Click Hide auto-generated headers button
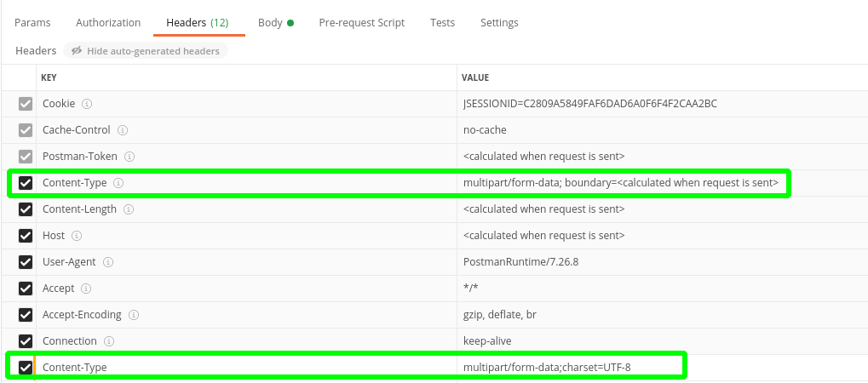Image resolution: width=868 pixels, height=383 pixels. [146, 51]
